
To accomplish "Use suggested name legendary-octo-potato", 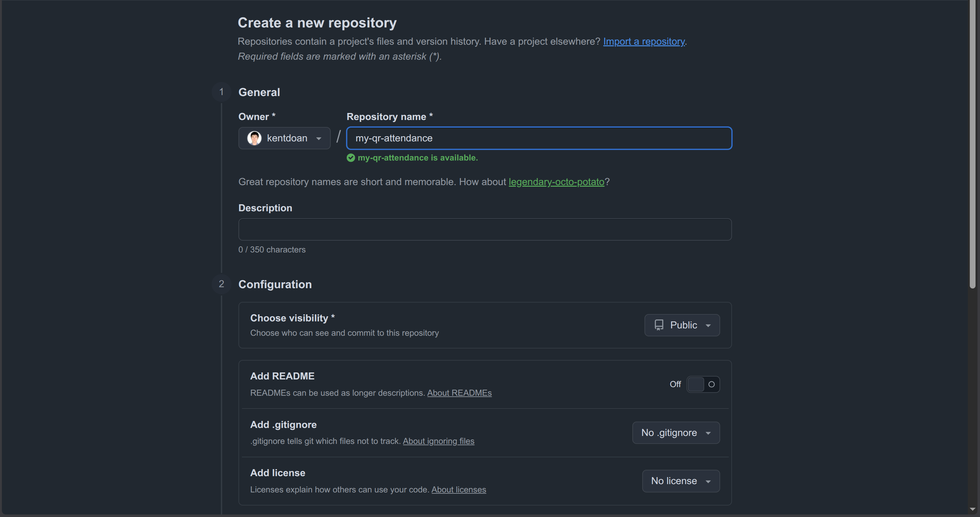I will (x=556, y=182).
